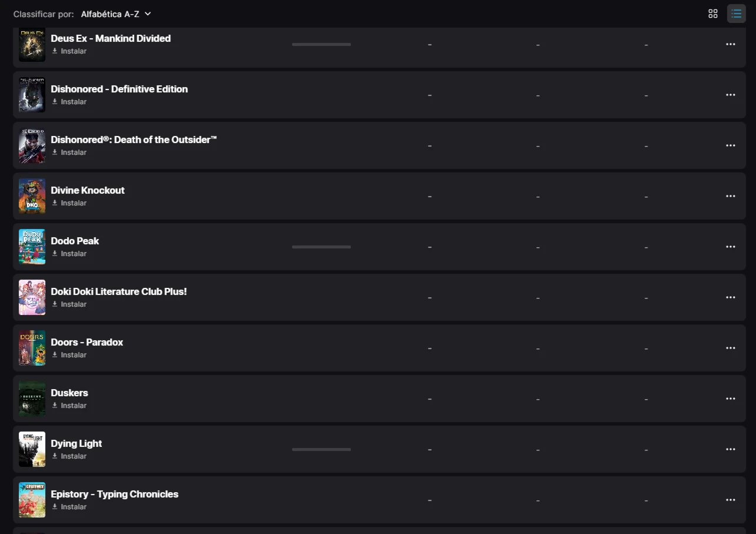
Task: Install Dishonored: Death of the Outsider
Action: coord(69,152)
